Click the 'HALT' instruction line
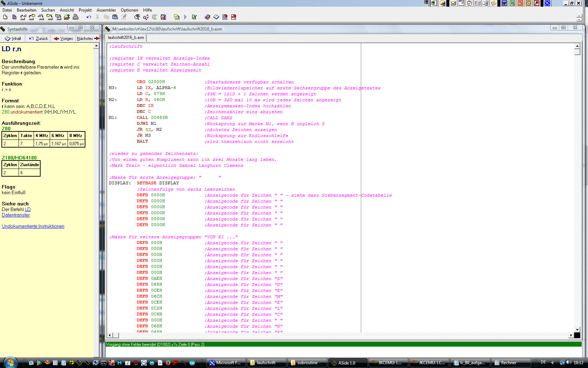This screenshot has width=588, height=368. point(142,142)
